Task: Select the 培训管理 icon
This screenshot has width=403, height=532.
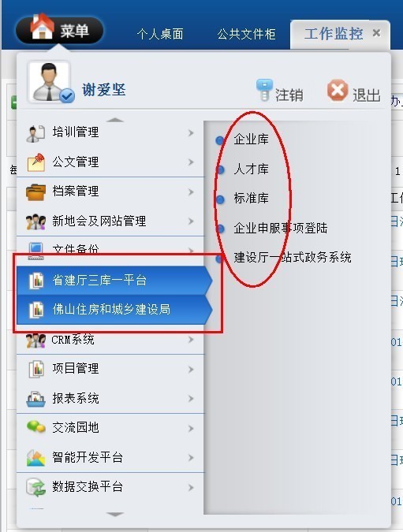Action: point(35,133)
